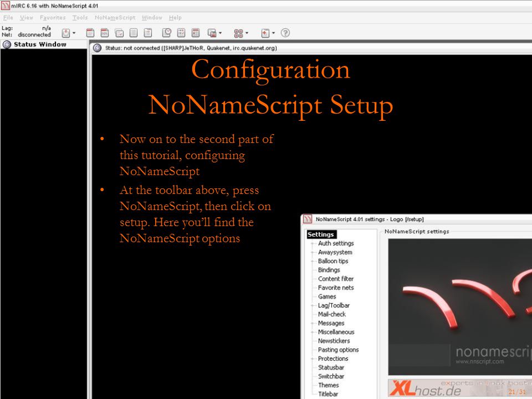Viewport: 532px width, 399px height.
Task: Open the NoNameScript menu
Action: [x=115, y=18]
